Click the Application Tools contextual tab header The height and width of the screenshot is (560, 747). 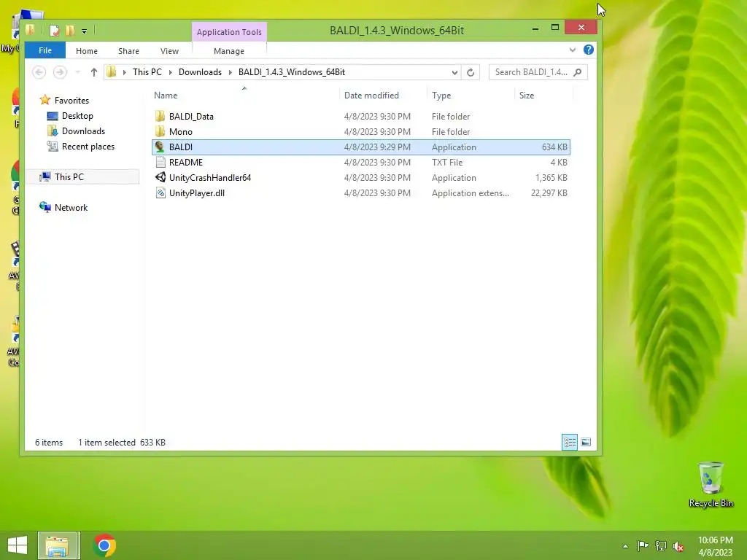[x=229, y=32]
